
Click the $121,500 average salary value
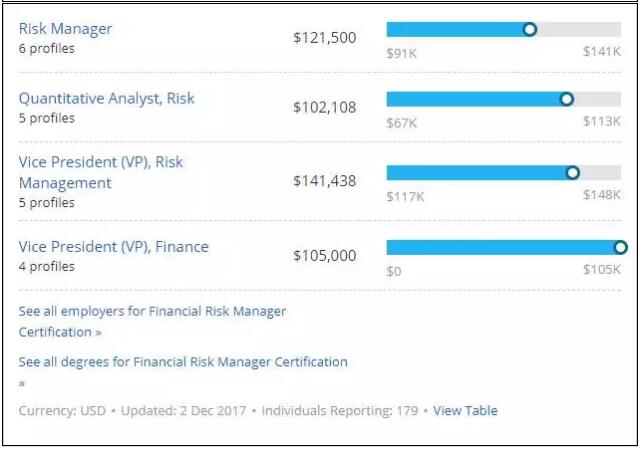point(324,37)
